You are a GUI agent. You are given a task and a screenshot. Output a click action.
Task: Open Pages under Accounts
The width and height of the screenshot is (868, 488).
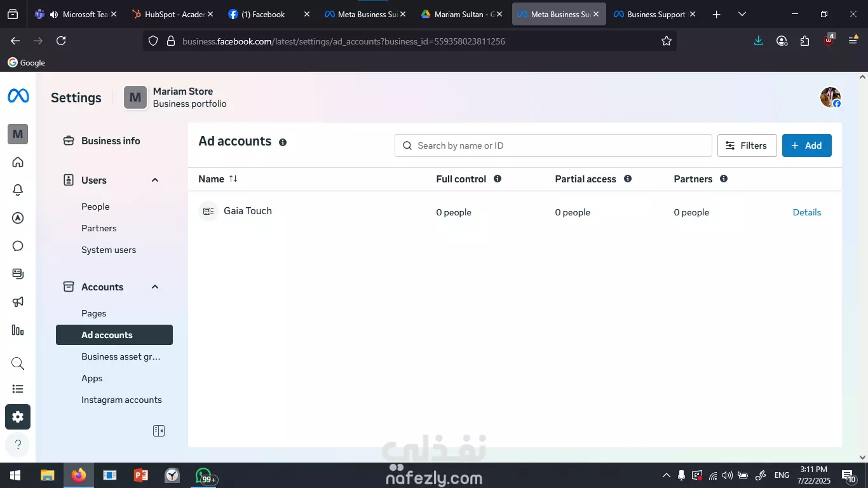(93, 313)
